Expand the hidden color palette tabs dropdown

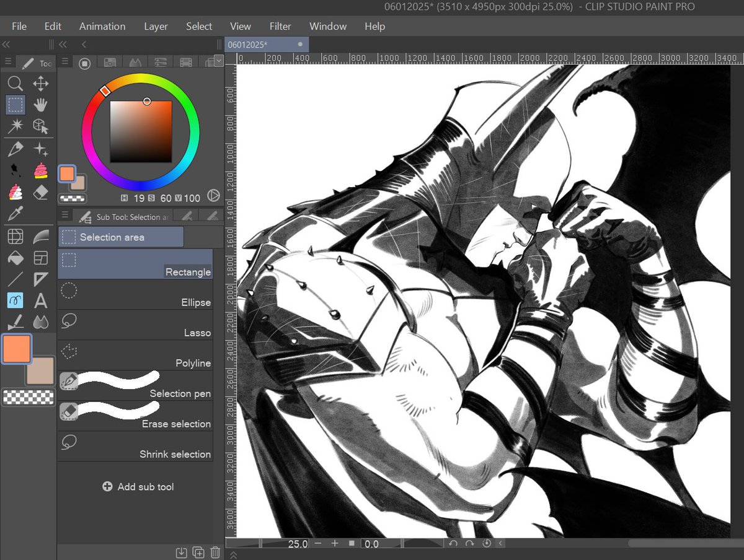(x=218, y=61)
